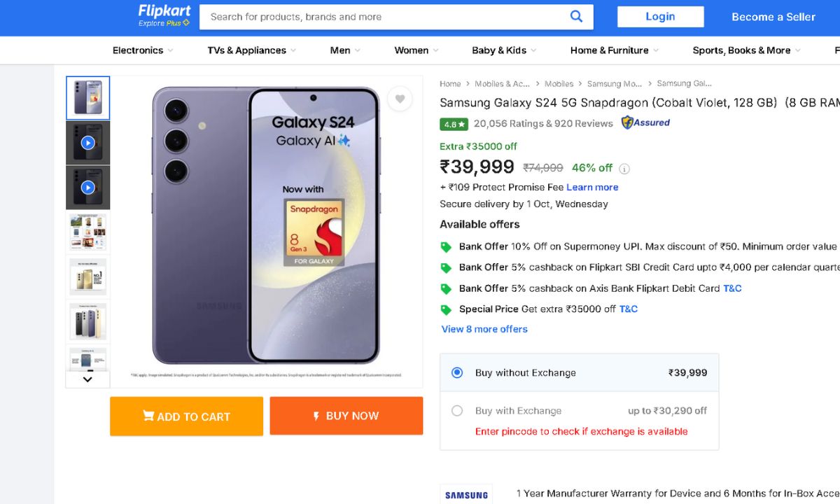The width and height of the screenshot is (840, 504).
Task: Click the View 8 more offers link
Action: click(x=484, y=329)
